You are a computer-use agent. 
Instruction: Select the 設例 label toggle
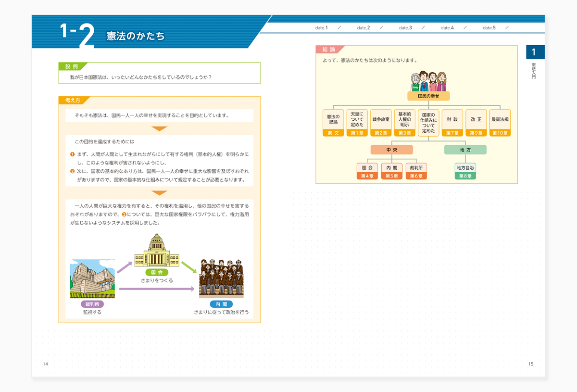pos(71,66)
